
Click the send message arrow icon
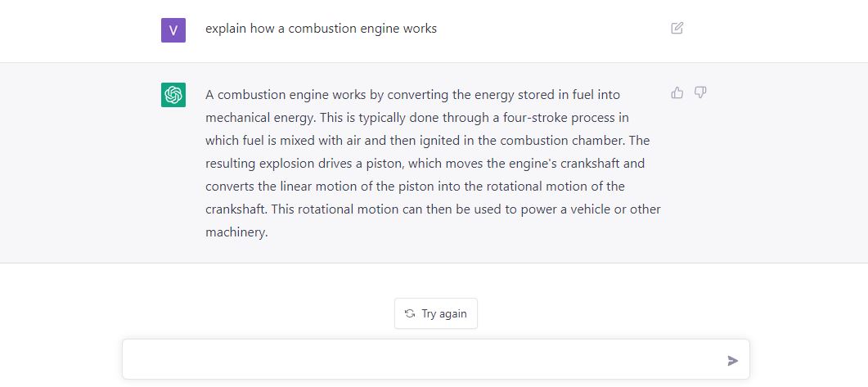(x=732, y=360)
